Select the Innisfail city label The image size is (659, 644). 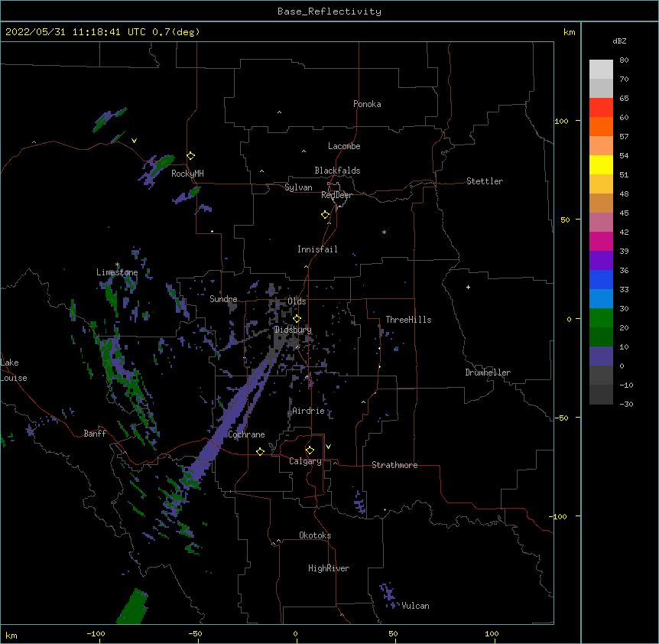[317, 249]
